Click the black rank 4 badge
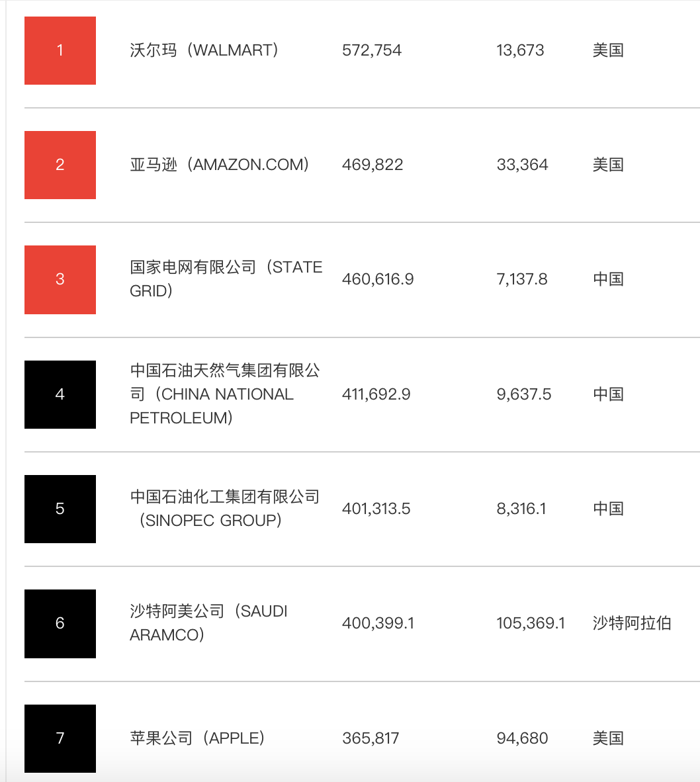Viewport: 700px width, 782px height. [60, 394]
